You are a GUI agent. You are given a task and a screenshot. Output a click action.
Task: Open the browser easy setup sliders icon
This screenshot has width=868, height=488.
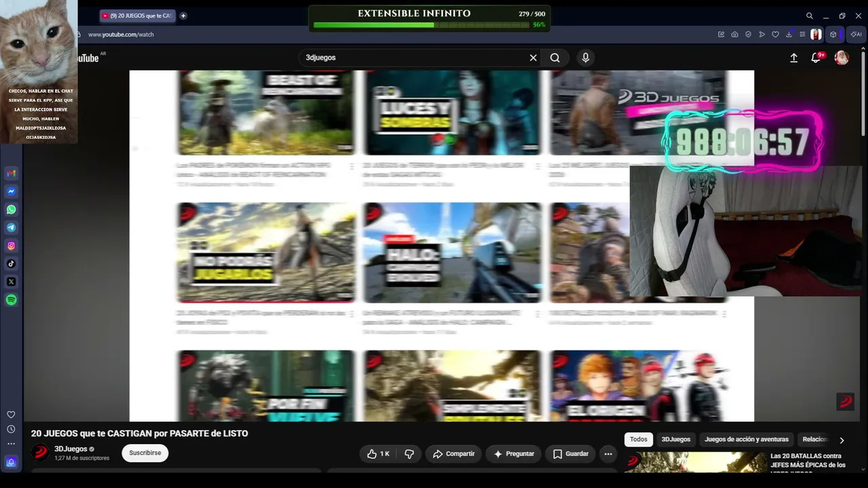click(x=802, y=35)
